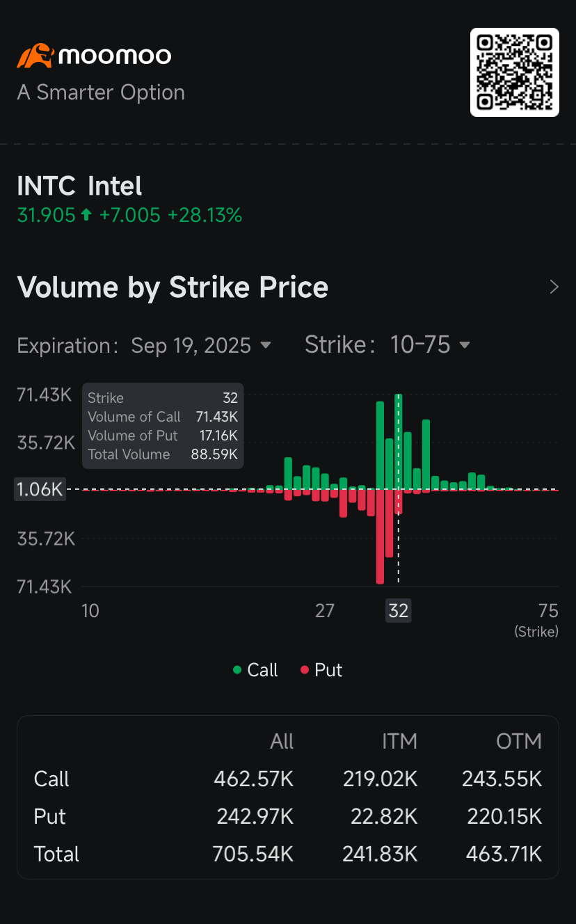Viewport: 576px width, 924px height.
Task: Select the 27 strike axis label
Action: tap(325, 611)
